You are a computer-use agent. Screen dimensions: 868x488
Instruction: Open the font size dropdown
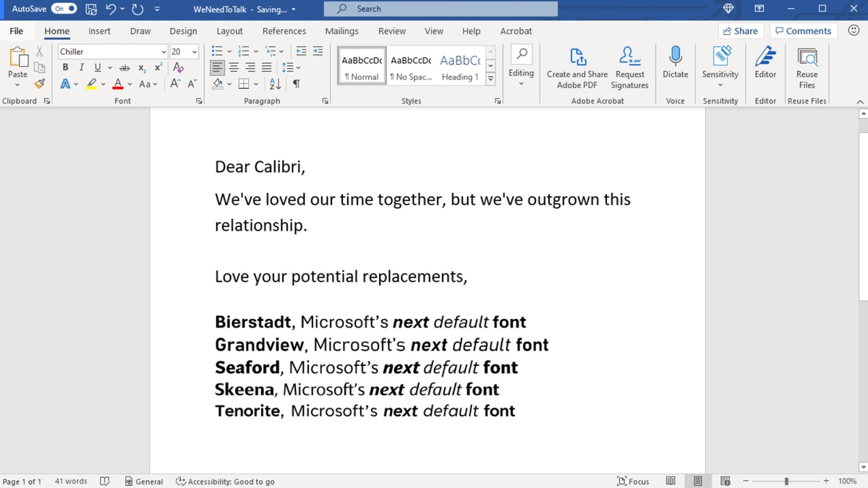[193, 51]
